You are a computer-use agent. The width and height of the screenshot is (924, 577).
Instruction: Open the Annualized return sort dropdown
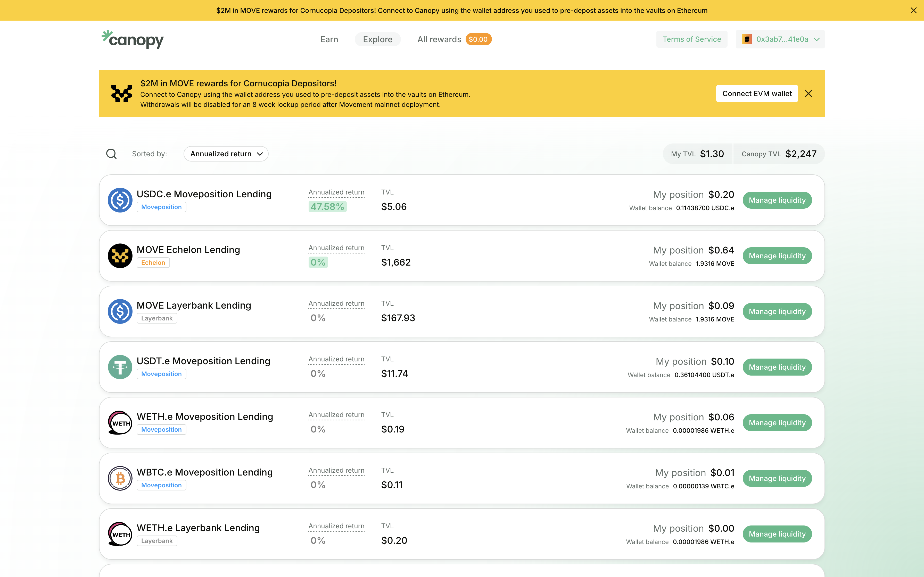(x=226, y=154)
